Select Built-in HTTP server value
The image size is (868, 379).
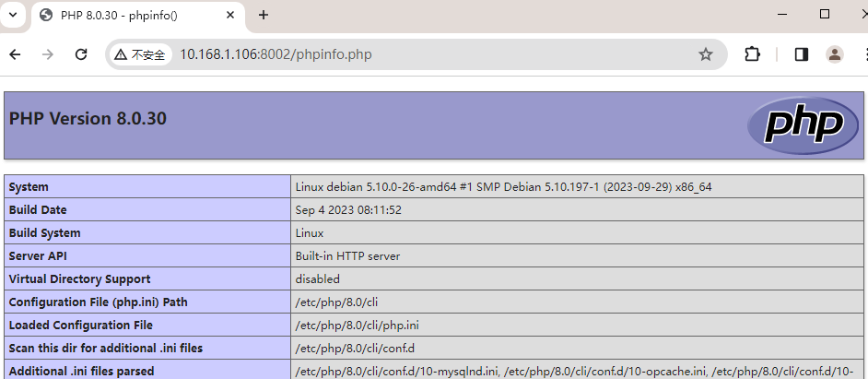coord(347,256)
